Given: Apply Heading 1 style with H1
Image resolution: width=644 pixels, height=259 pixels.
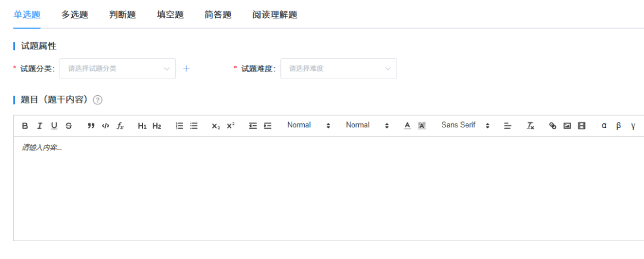Looking at the screenshot, I should point(142,126).
